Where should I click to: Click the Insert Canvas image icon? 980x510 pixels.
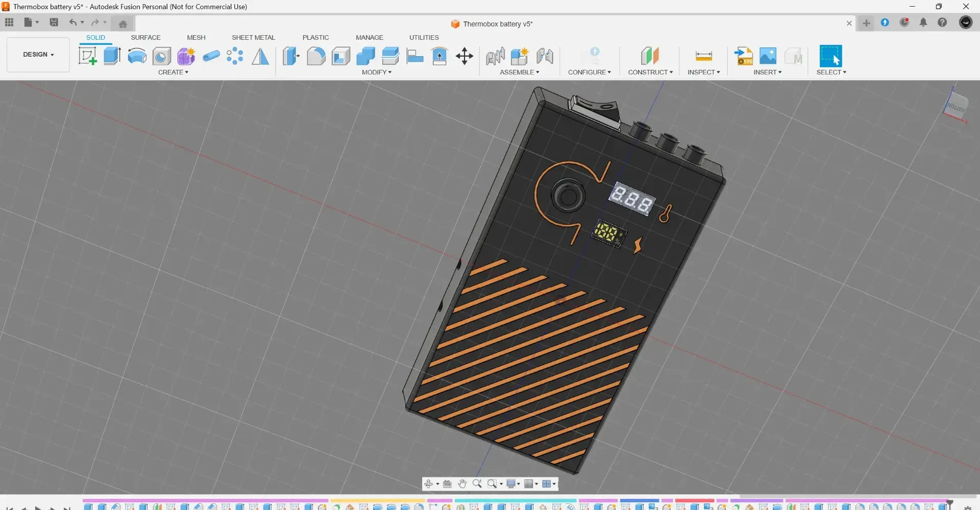[x=768, y=56]
